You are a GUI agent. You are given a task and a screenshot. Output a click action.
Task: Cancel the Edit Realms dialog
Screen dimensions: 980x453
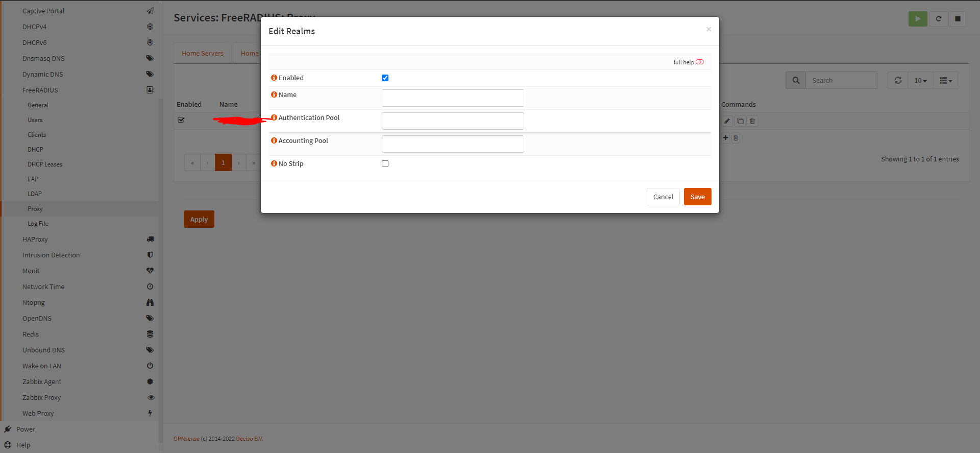663,197
